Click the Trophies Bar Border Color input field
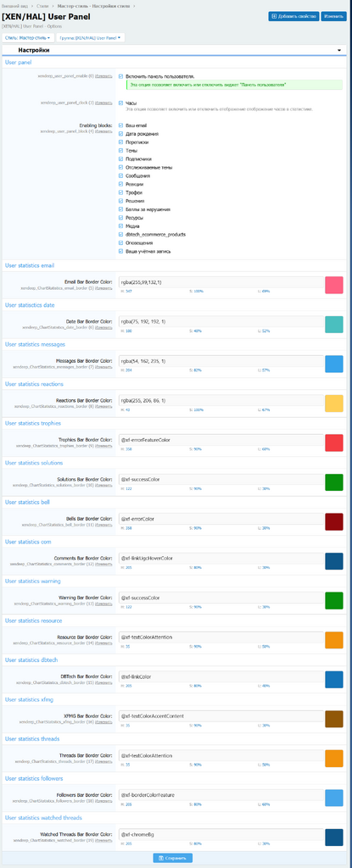The height and width of the screenshot is (868, 352). point(221,440)
